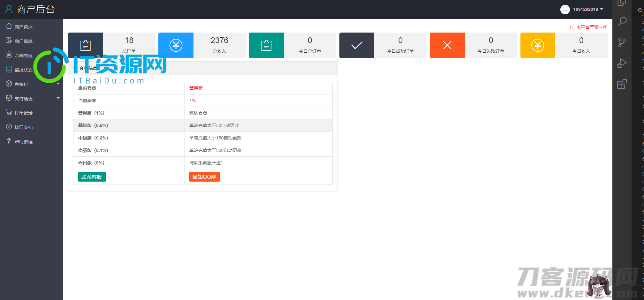Click the edit icon beside 商户信息
The height and width of the screenshot is (300, 644).
click(9, 41)
